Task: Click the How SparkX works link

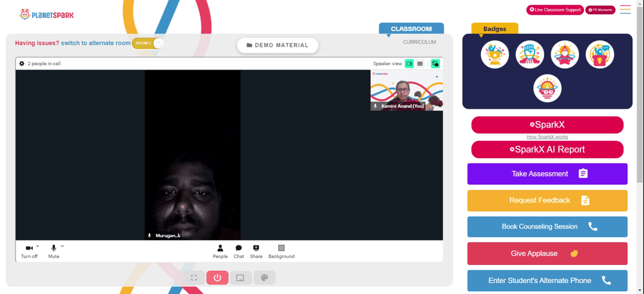Action: (547, 137)
